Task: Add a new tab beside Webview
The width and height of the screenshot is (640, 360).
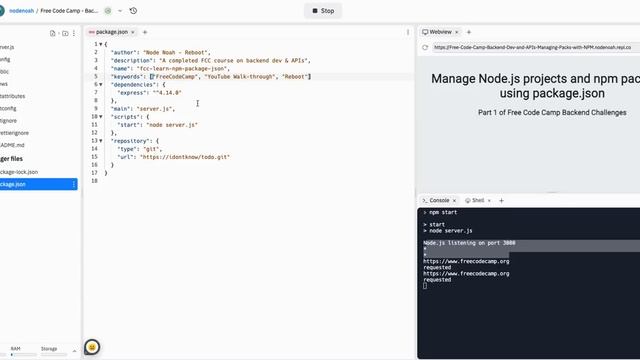Action: point(469,32)
